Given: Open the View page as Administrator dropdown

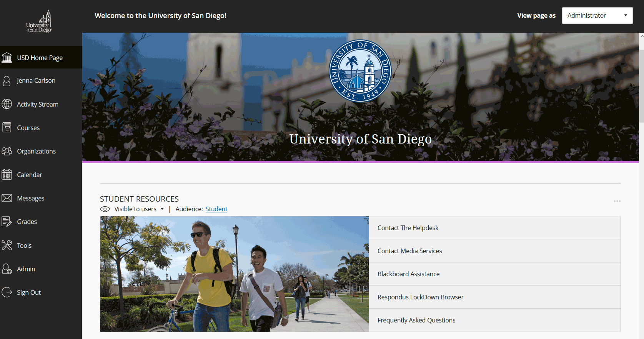Looking at the screenshot, I should [x=597, y=16].
